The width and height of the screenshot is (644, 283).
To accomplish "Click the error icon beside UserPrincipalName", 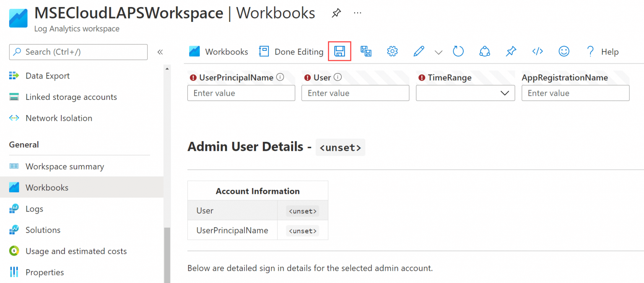I will (193, 78).
